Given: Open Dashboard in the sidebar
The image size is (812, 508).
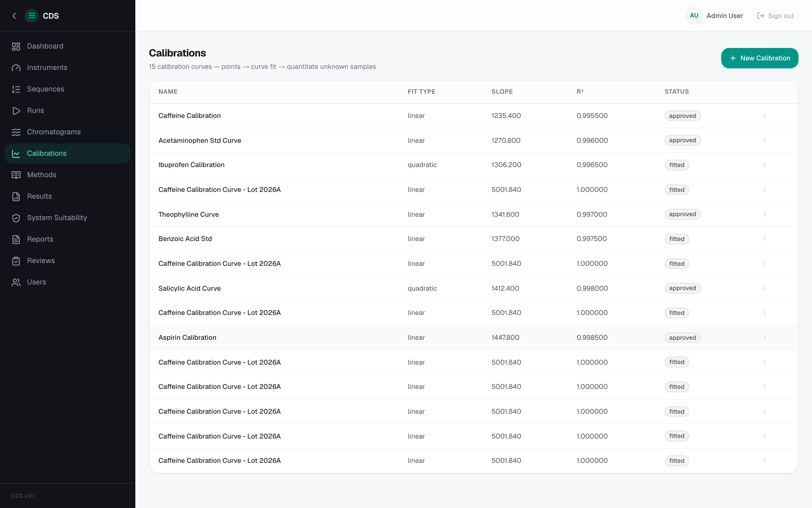Looking at the screenshot, I should pos(67,46).
